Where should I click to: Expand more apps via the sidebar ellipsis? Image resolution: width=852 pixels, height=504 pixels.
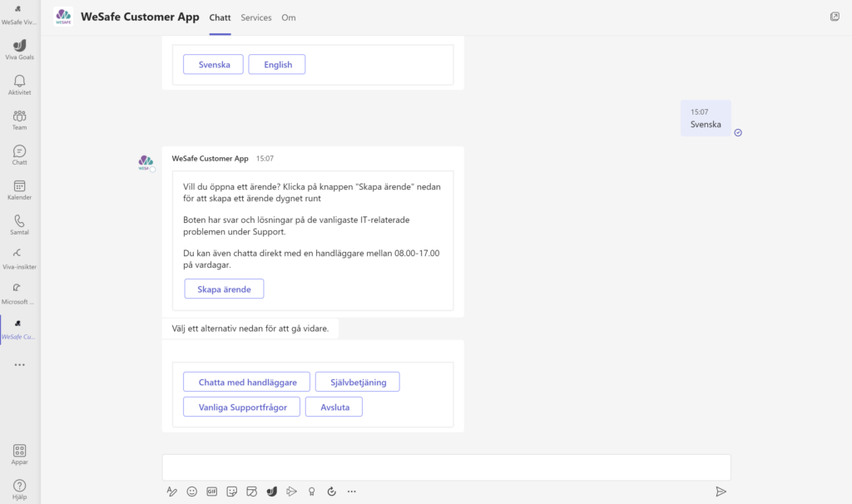(x=18, y=364)
